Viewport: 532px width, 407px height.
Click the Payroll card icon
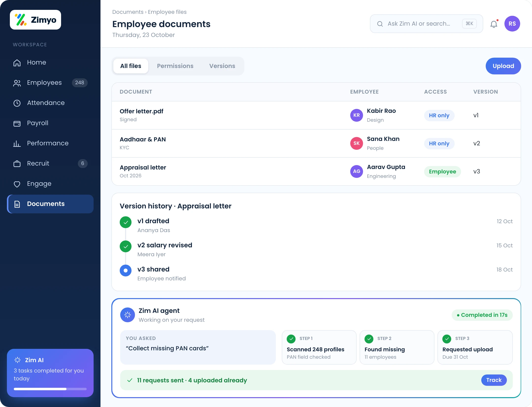[17, 123]
